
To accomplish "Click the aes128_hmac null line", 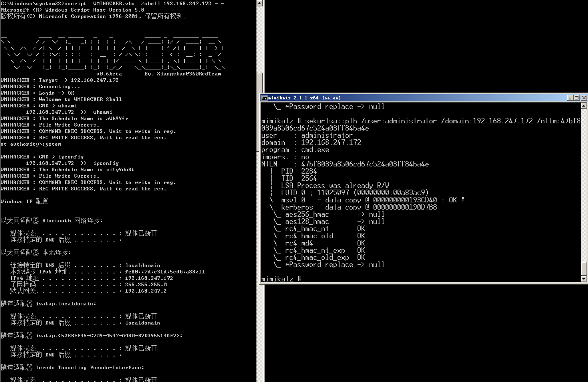I will tap(329, 222).
